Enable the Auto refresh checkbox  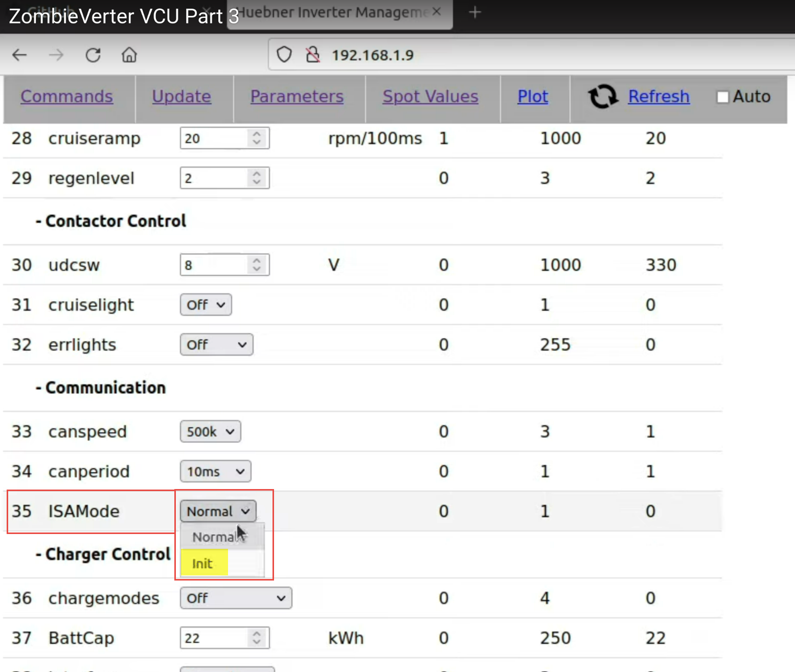pos(722,97)
